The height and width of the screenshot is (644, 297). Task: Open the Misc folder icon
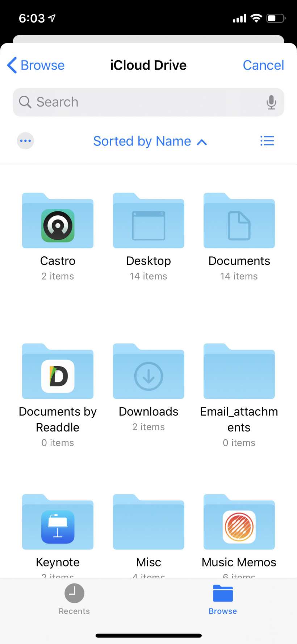[x=148, y=522]
